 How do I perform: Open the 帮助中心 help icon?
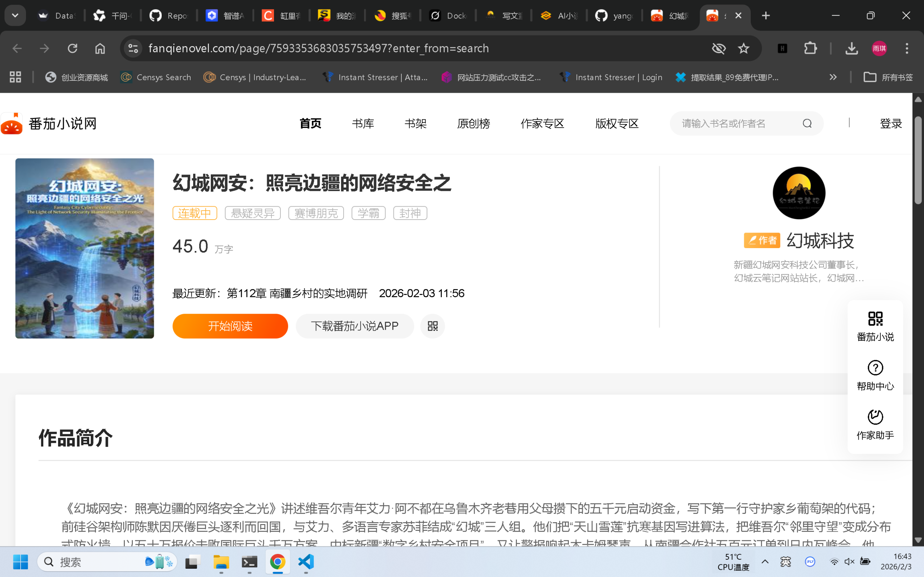tap(875, 367)
